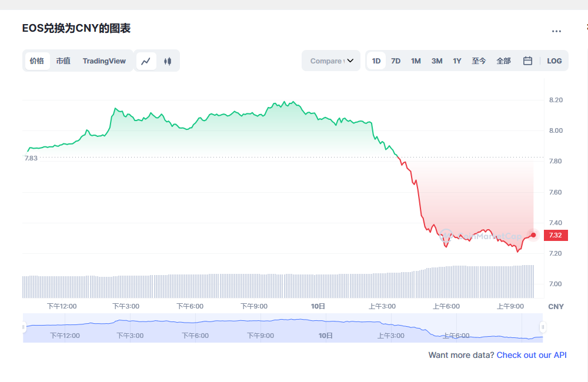Select the line chart icon
The height and width of the screenshot is (382, 588).
[x=146, y=61]
